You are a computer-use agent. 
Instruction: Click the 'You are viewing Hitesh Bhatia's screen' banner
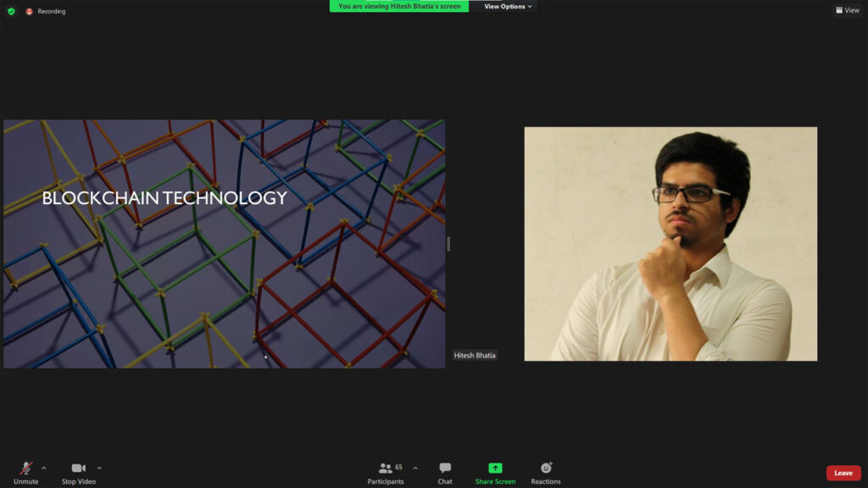[x=399, y=6]
